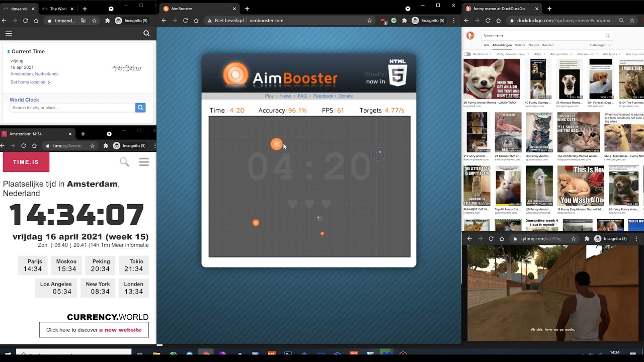The height and width of the screenshot is (362, 644).
Task: Open time.is magnifier search icon
Action: click(124, 162)
